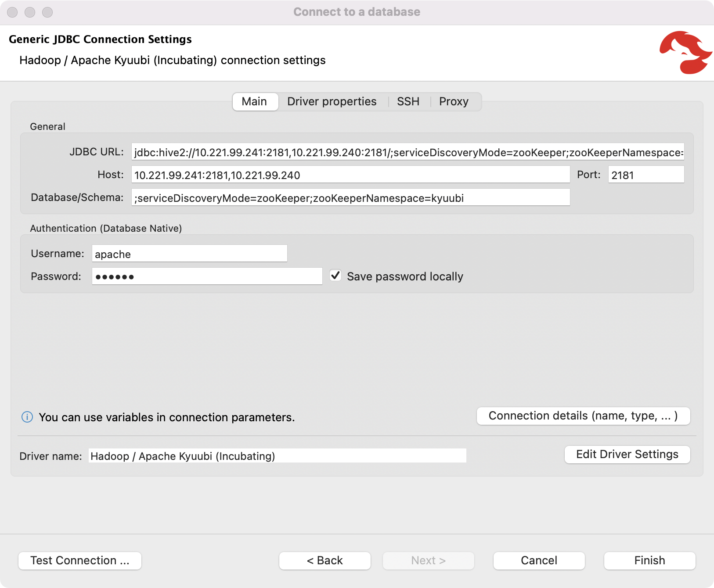The height and width of the screenshot is (588, 714).
Task: Open the Proxy tab
Action: (x=454, y=102)
